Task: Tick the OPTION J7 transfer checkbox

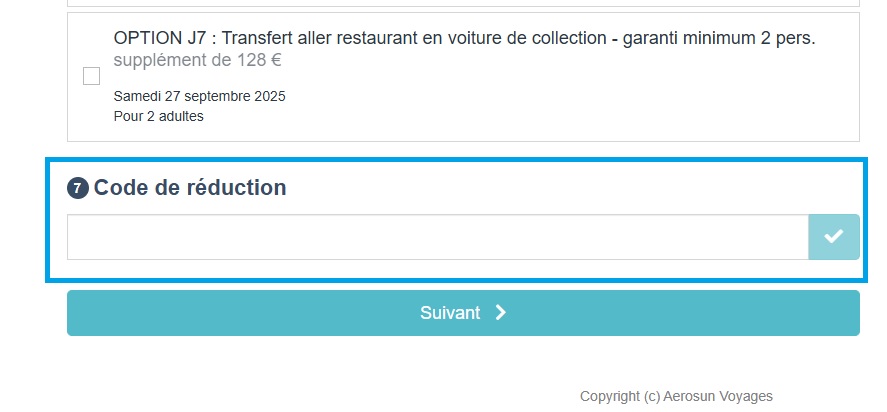Action: [x=92, y=76]
